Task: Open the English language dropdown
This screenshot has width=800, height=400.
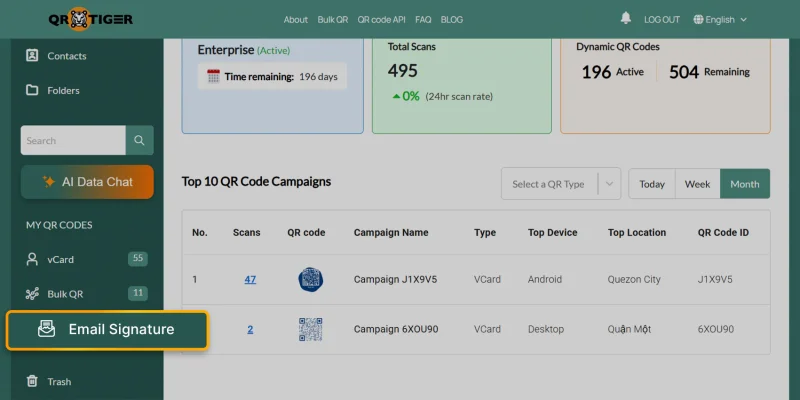Action: (720, 19)
